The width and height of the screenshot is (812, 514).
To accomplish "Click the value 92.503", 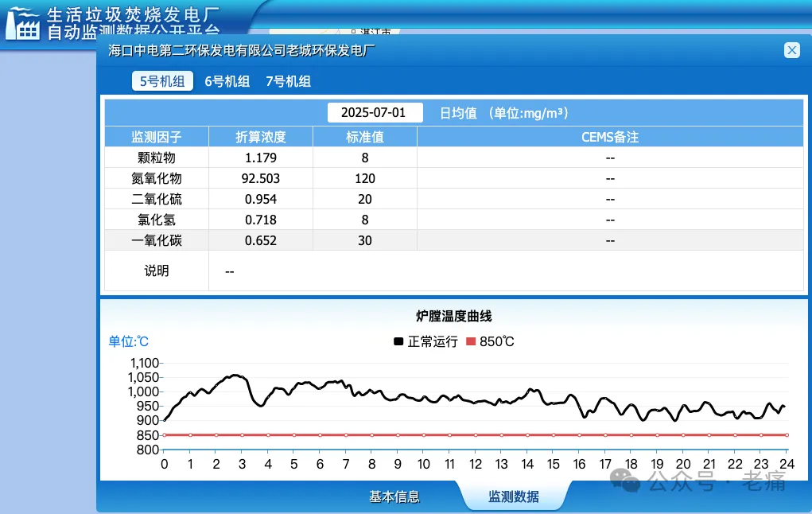I will [x=261, y=178].
